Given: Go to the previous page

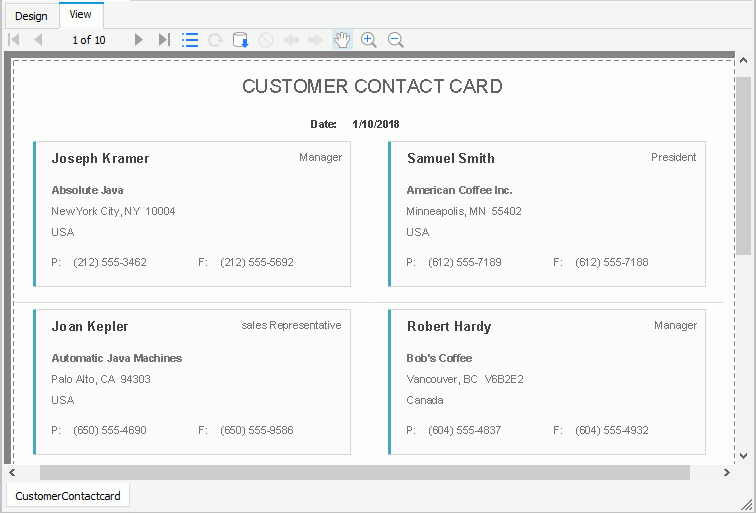Looking at the screenshot, I should pyautogui.click(x=38, y=40).
